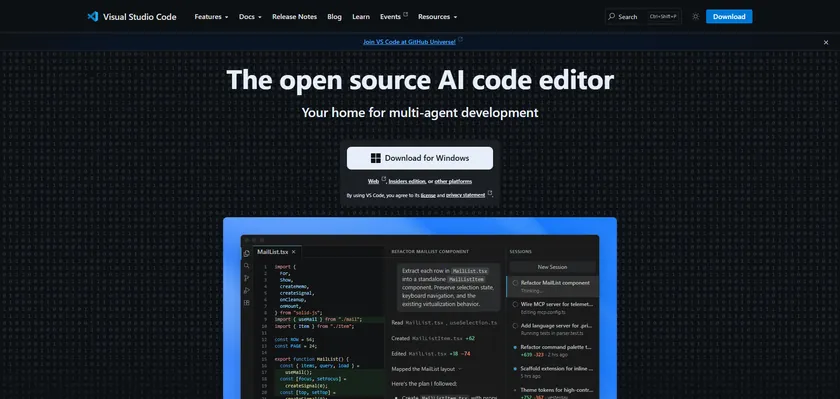Click code line 'const ROW = 56;'
Screen dimensions: 840x399
click(x=294, y=340)
